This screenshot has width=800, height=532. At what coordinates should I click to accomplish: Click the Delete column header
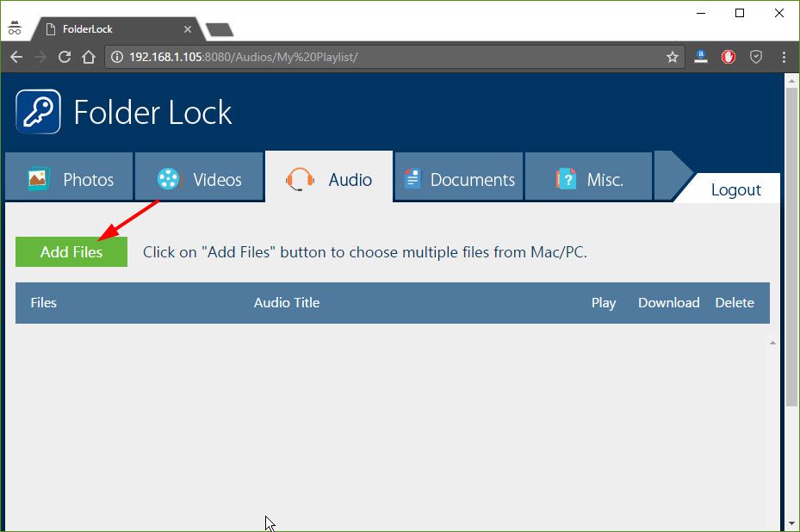(x=735, y=302)
